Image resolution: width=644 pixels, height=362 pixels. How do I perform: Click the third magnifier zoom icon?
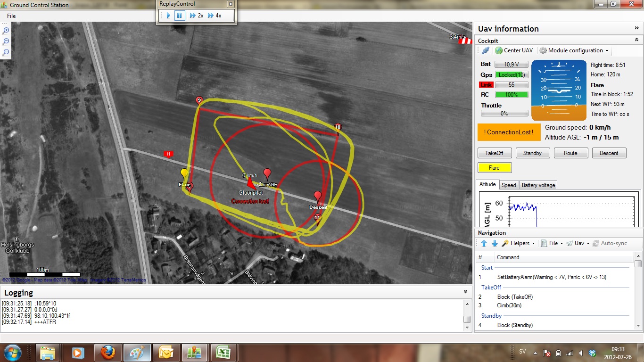[6, 52]
